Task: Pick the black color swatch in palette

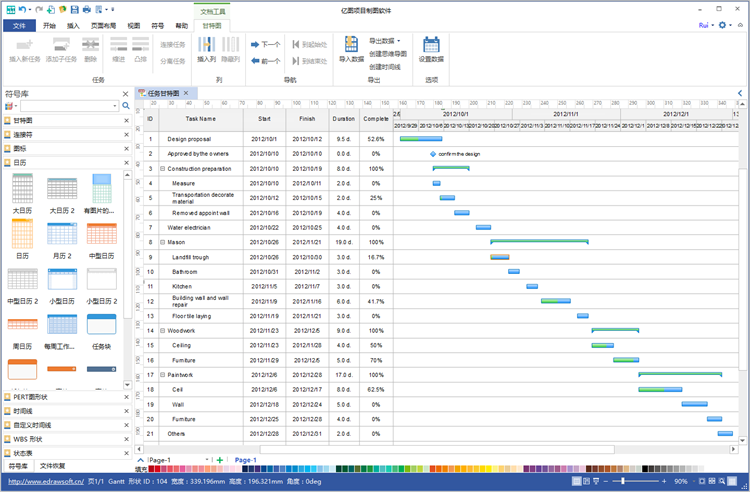Action: [x=645, y=469]
